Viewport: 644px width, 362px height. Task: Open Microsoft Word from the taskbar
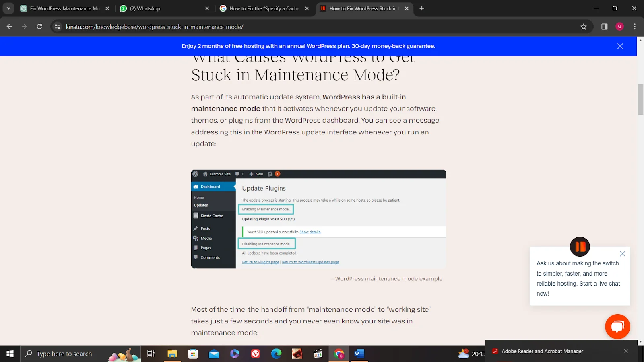(359, 354)
